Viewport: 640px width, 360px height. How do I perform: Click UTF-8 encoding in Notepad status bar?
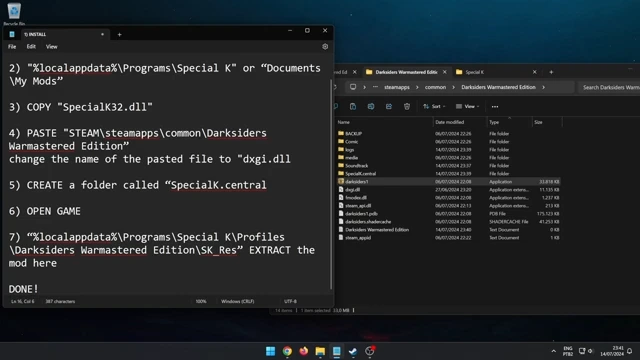290,301
